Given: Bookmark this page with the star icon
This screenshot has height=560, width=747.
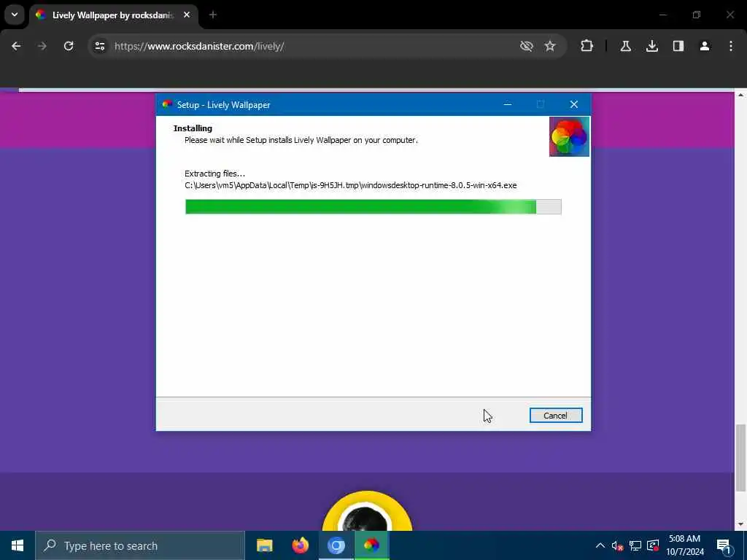Looking at the screenshot, I should 550,46.
